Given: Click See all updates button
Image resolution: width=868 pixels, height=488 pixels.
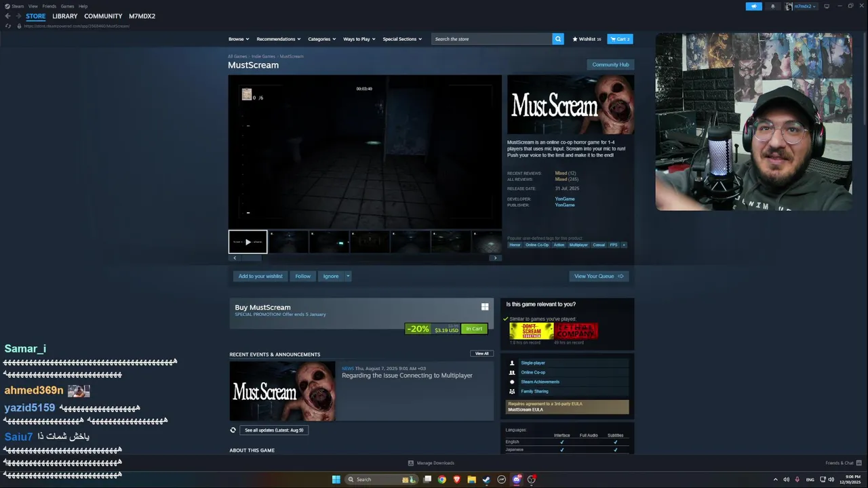Looking at the screenshot, I should 274,430.
